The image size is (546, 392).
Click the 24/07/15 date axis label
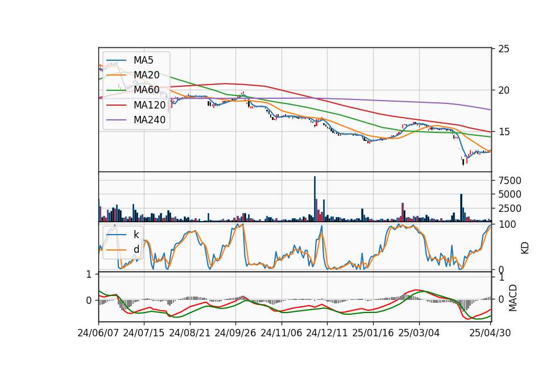pyautogui.click(x=143, y=333)
